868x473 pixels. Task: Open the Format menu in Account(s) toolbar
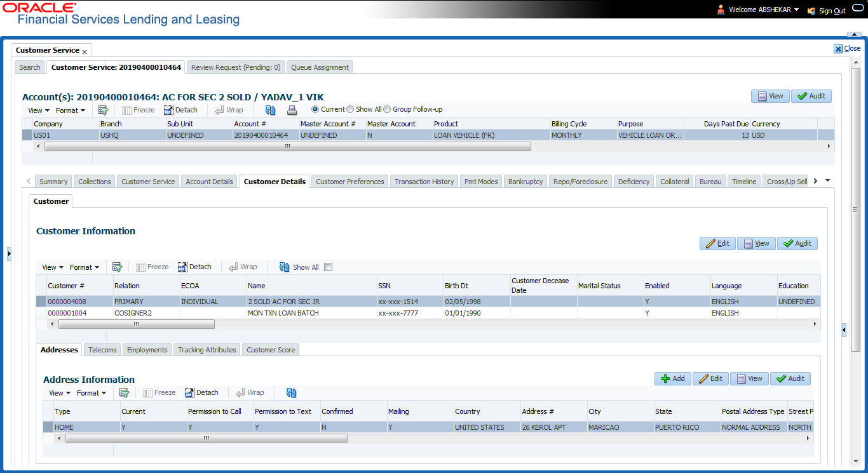point(71,110)
